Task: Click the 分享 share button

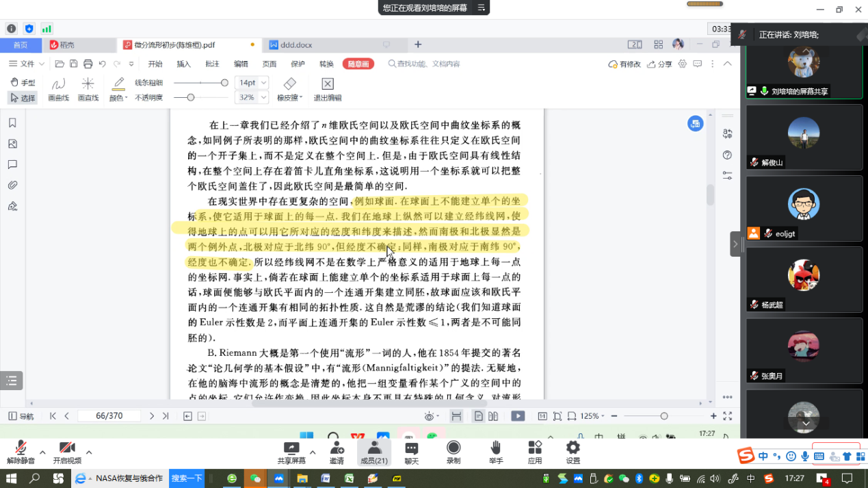Action: tap(660, 64)
